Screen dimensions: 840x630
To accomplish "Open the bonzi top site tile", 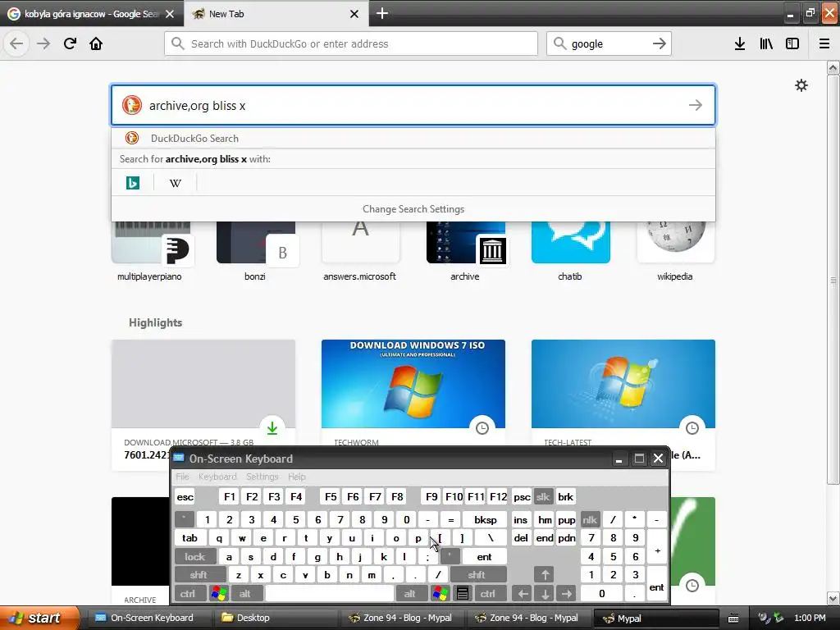I will pos(255,249).
